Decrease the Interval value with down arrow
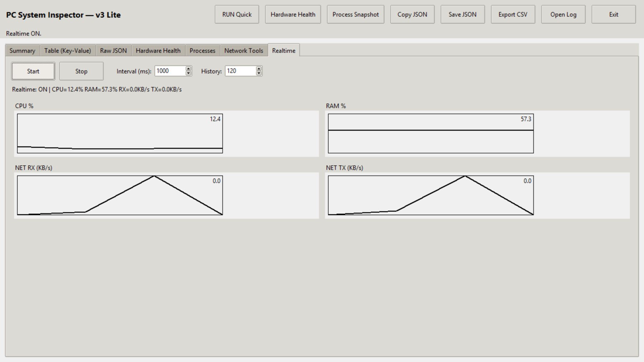The height and width of the screenshot is (362, 644). point(188,73)
